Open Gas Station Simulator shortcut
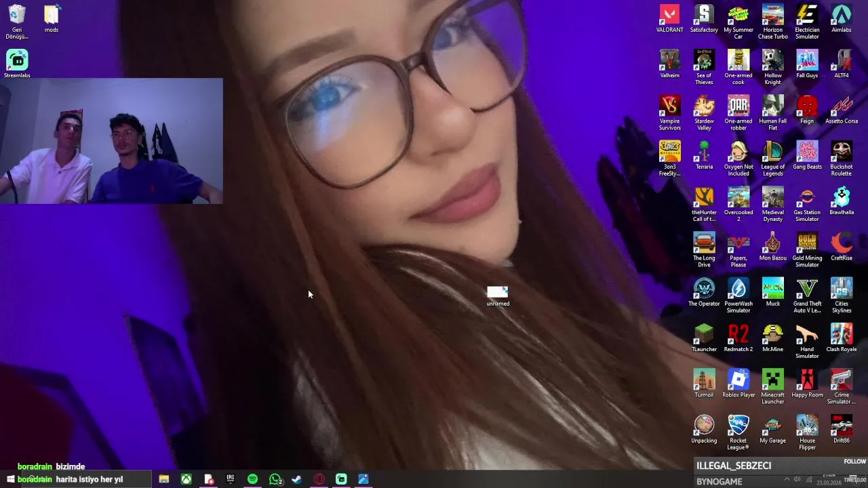 click(x=807, y=204)
